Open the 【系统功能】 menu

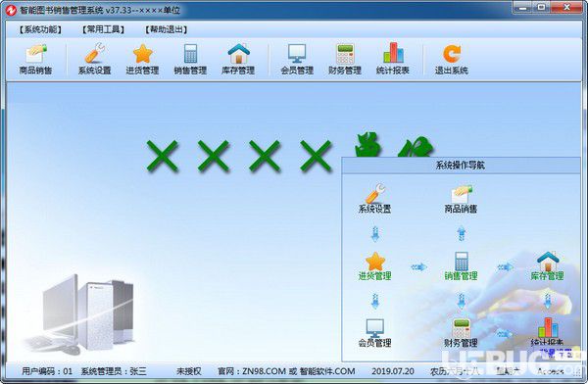click(40, 29)
